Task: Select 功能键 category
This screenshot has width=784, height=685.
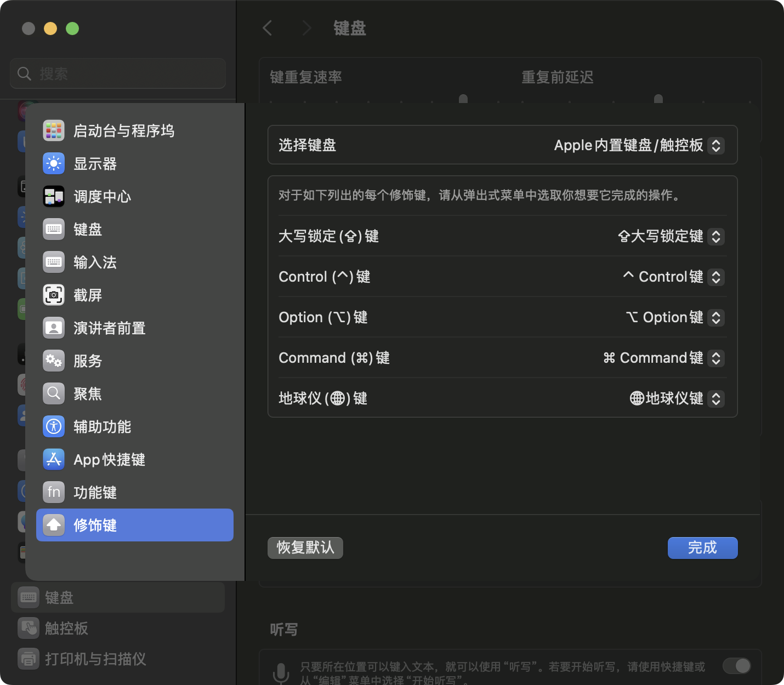Action: pyautogui.click(x=135, y=492)
